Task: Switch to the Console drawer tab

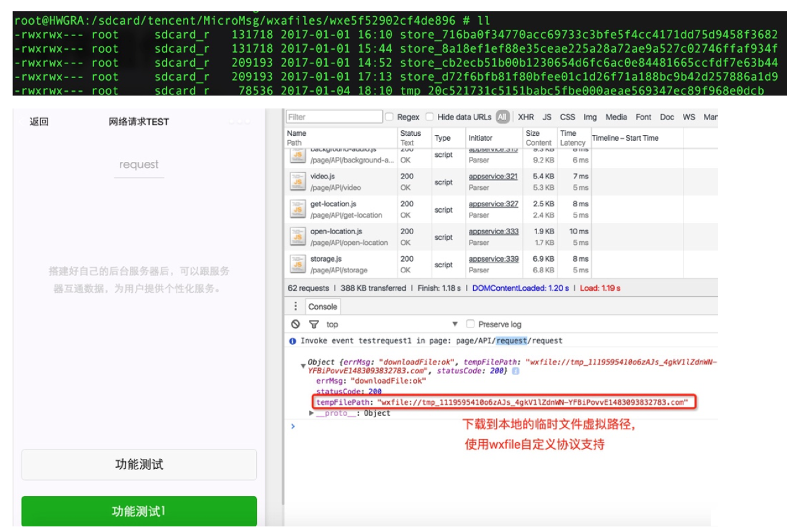Action: (x=322, y=307)
